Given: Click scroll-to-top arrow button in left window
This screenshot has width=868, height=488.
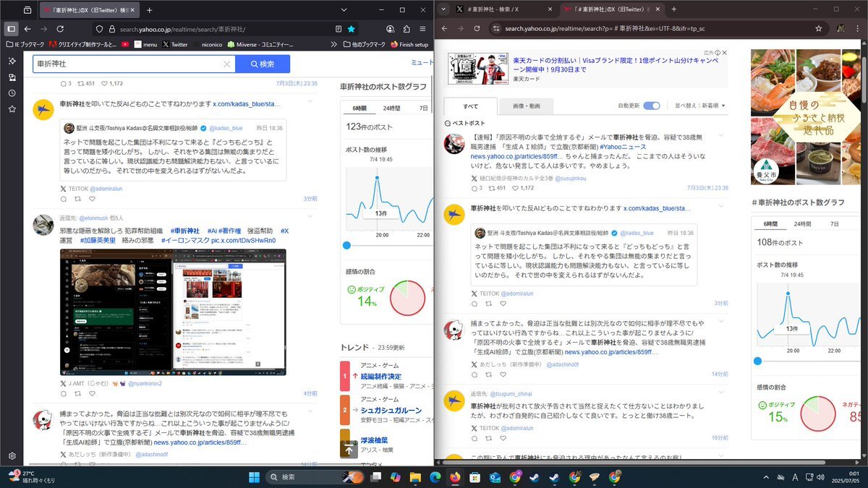Looking at the screenshot, I should [x=349, y=449].
